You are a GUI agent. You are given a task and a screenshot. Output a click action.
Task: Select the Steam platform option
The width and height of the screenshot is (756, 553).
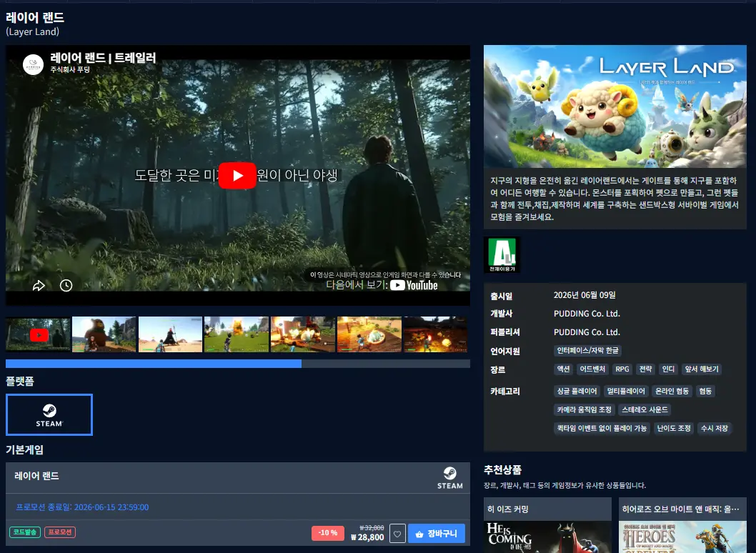click(x=49, y=414)
